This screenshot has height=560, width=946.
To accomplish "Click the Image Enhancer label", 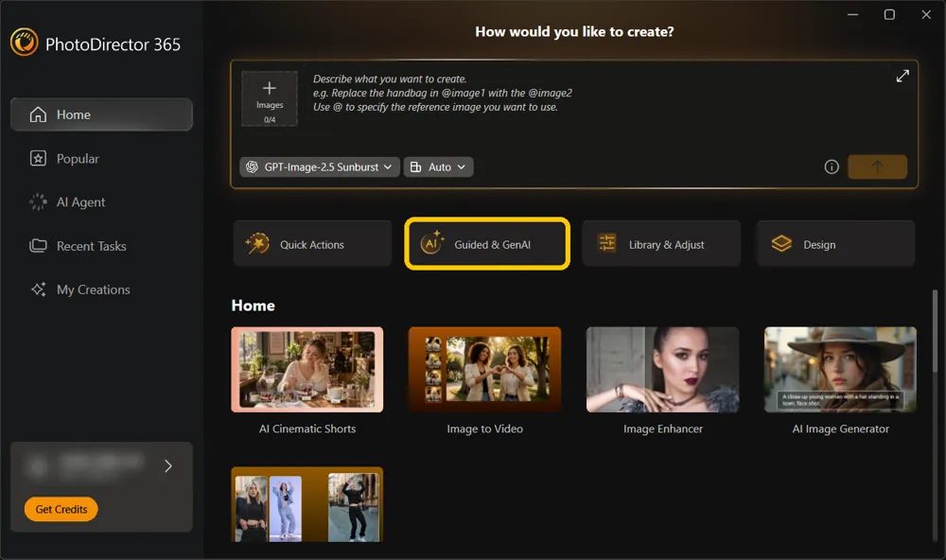I will click(662, 429).
